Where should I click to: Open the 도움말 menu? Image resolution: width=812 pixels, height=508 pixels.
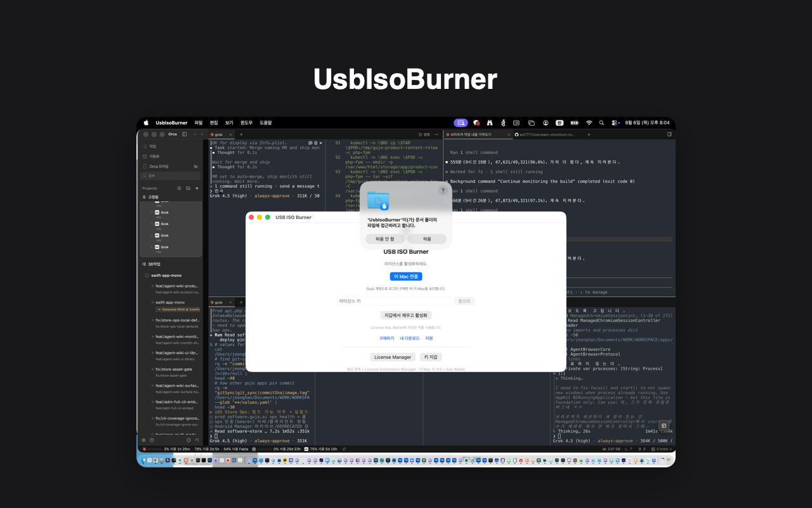coord(266,123)
